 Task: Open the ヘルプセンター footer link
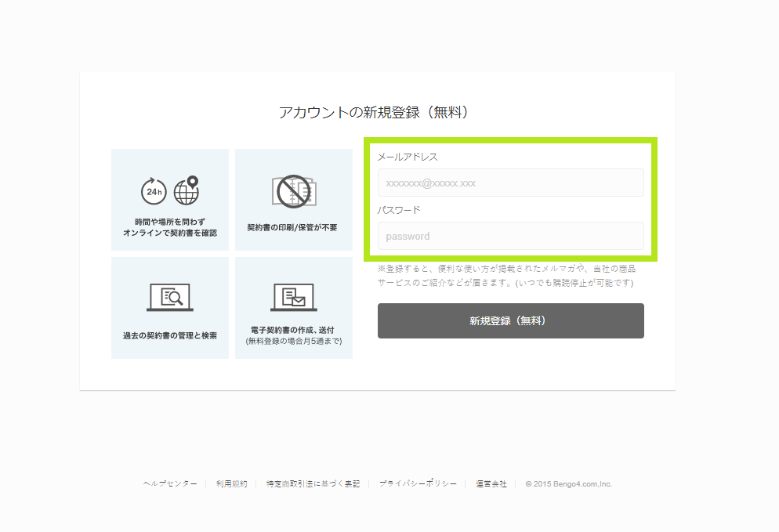click(x=170, y=484)
